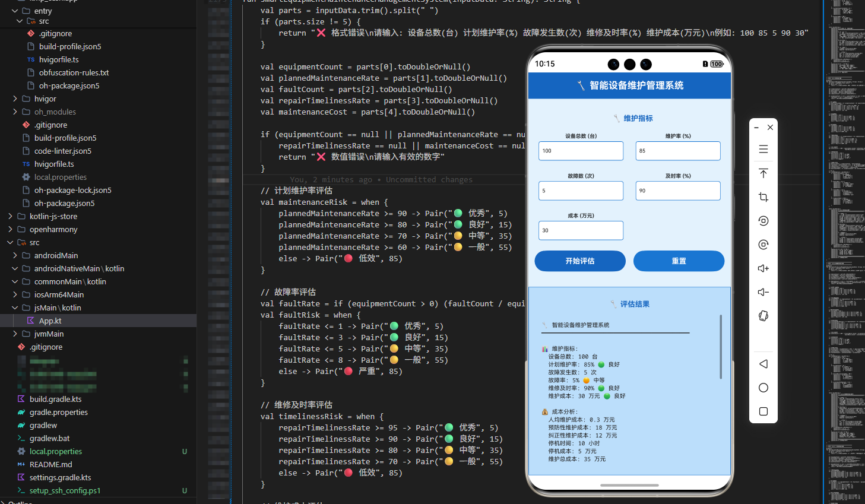The width and height of the screenshot is (865, 504).
Task: Open obfuscation-rules.txt file
Action: tap(74, 72)
